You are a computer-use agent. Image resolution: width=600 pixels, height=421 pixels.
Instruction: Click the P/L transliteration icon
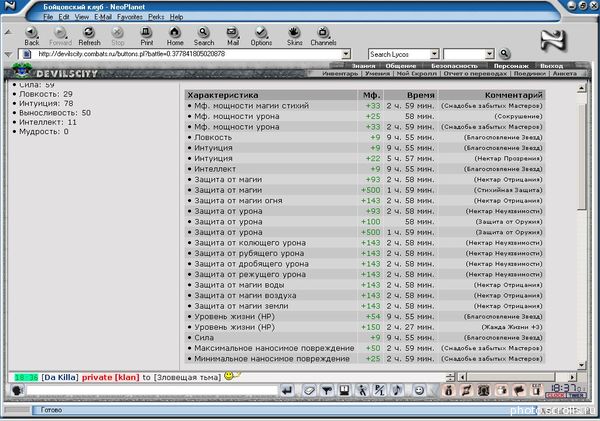[379, 390]
